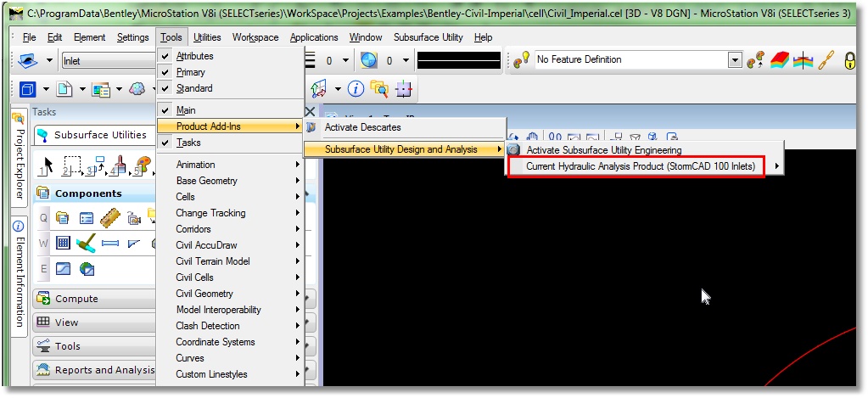Select Activate Descartes

[406, 127]
